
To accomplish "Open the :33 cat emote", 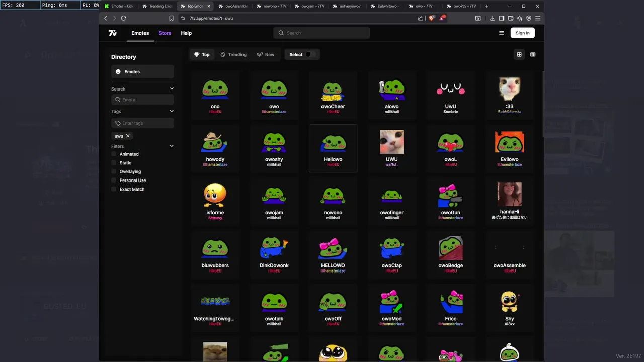I will (509, 95).
